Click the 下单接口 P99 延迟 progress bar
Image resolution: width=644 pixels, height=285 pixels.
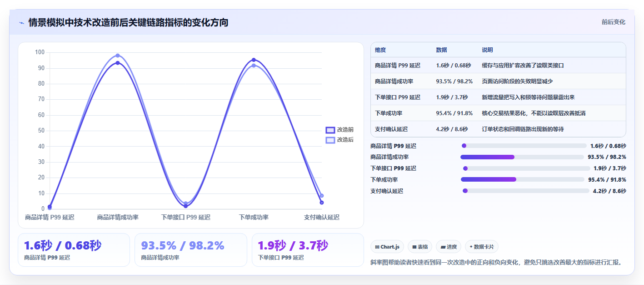526,168
